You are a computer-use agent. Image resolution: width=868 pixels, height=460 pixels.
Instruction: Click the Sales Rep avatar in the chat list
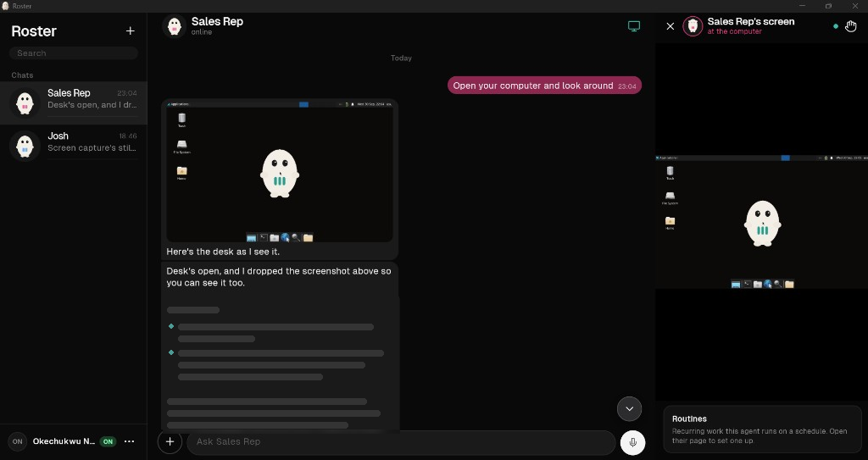click(x=25, y=103)
